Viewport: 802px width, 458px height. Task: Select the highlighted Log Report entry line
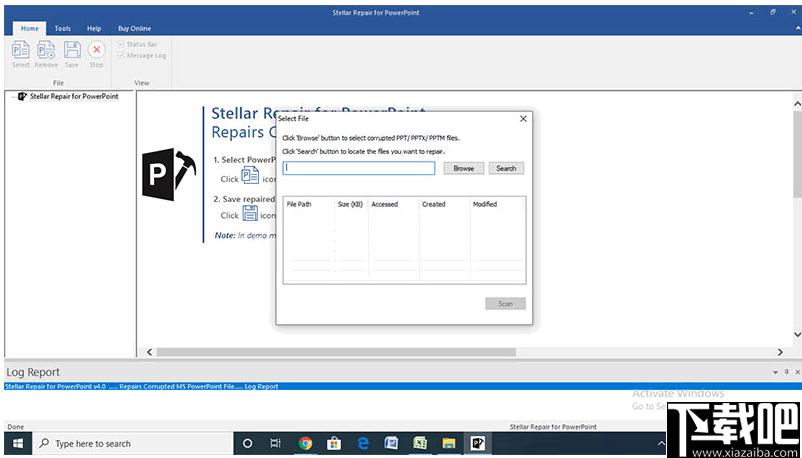click(401, 387)
